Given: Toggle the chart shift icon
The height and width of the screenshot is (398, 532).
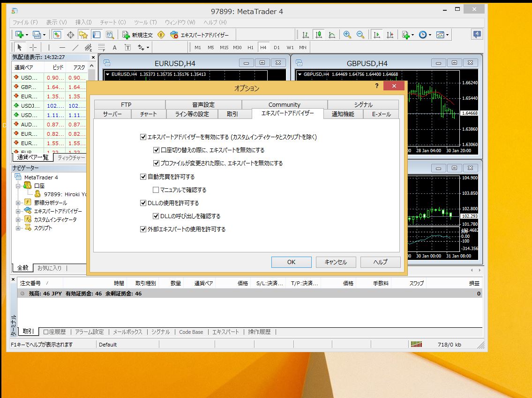Looking at the screenshot, I should coord(390,35).
